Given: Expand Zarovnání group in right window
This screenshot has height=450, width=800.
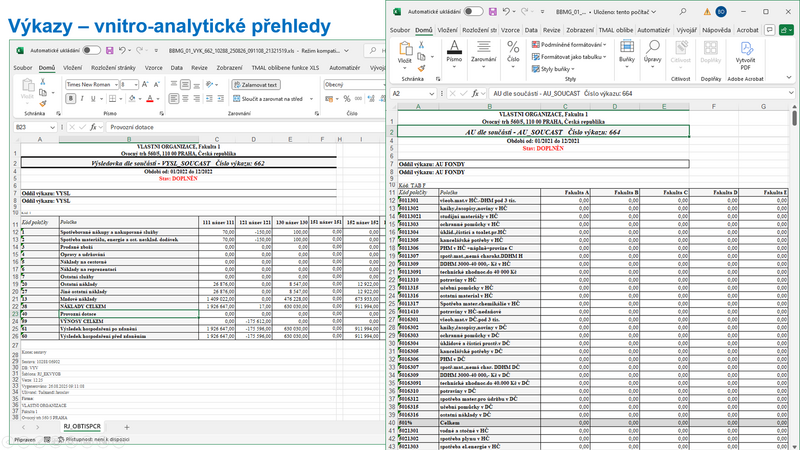Looking at the screenshot, I should 484,55.
